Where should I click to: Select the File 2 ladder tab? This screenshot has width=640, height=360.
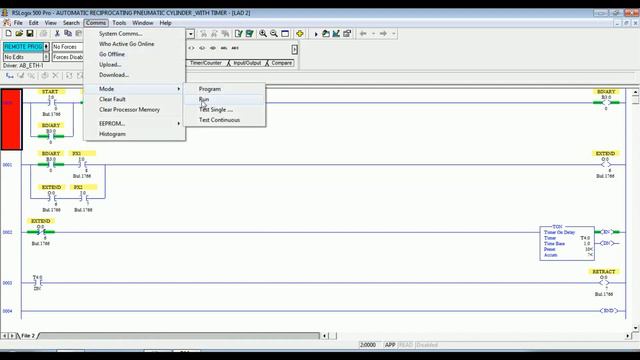(x=28, y=336)
